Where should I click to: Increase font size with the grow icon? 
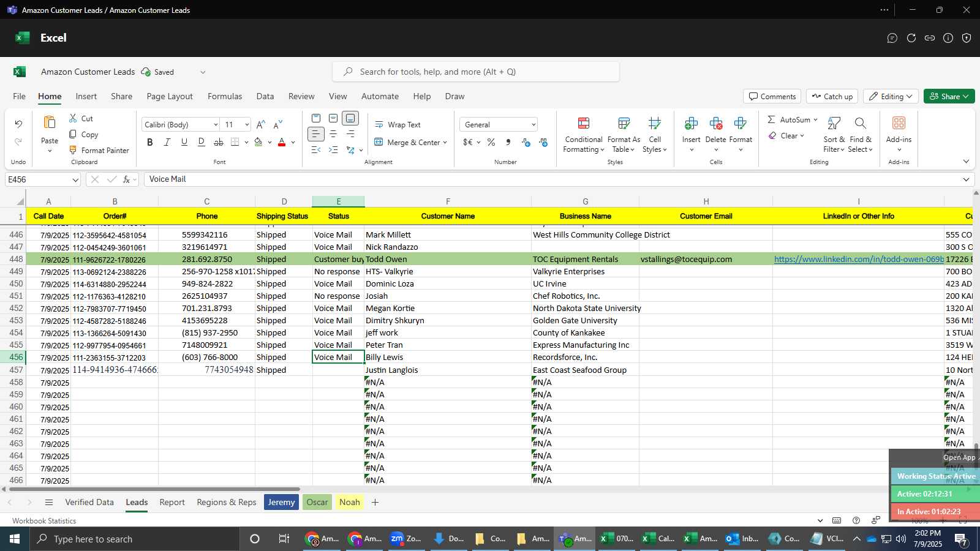261,124
